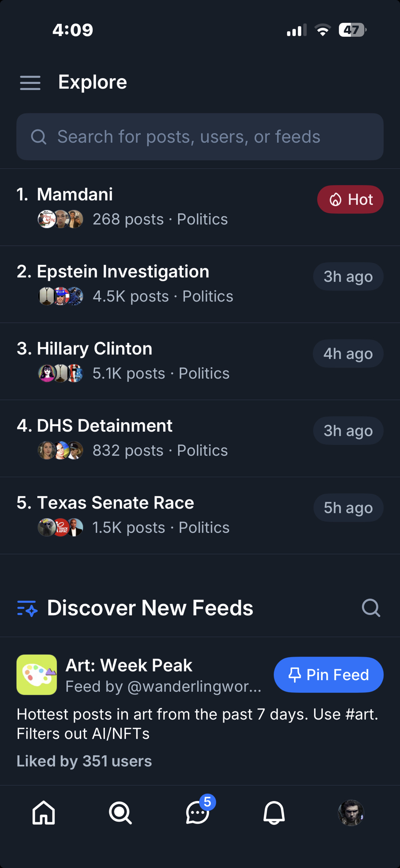
Task: Open the Mamdani trending topic
Action: (75, 194)
